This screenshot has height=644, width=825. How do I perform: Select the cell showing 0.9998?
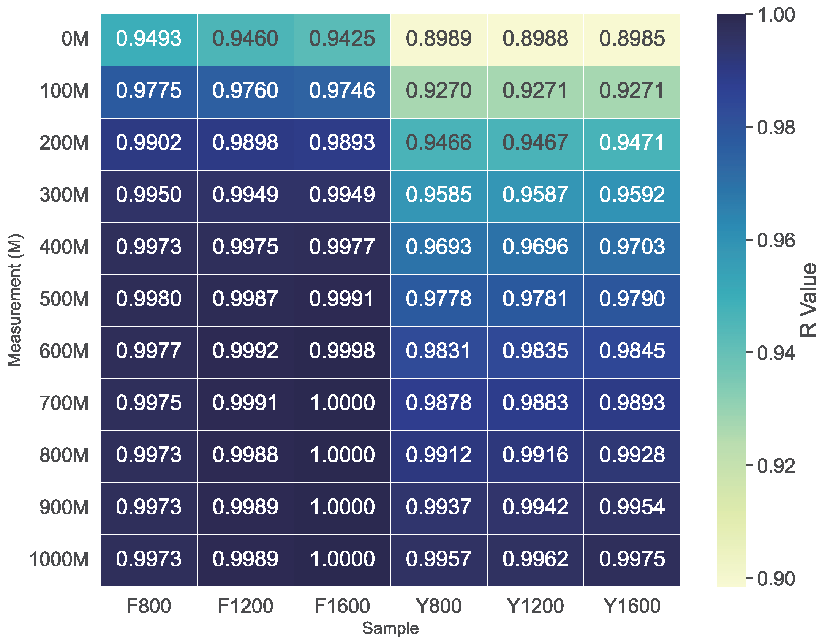pos(342,351)
